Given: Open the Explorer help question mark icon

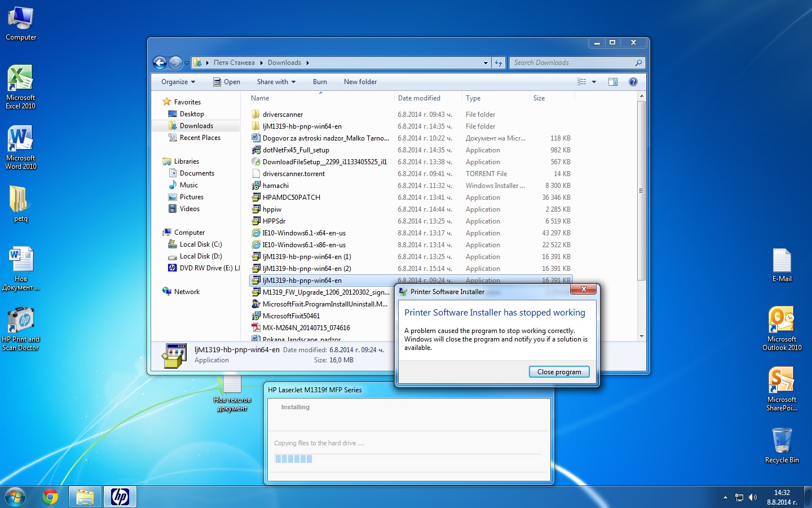Looking at the screenshot, I should pos(633,82).
